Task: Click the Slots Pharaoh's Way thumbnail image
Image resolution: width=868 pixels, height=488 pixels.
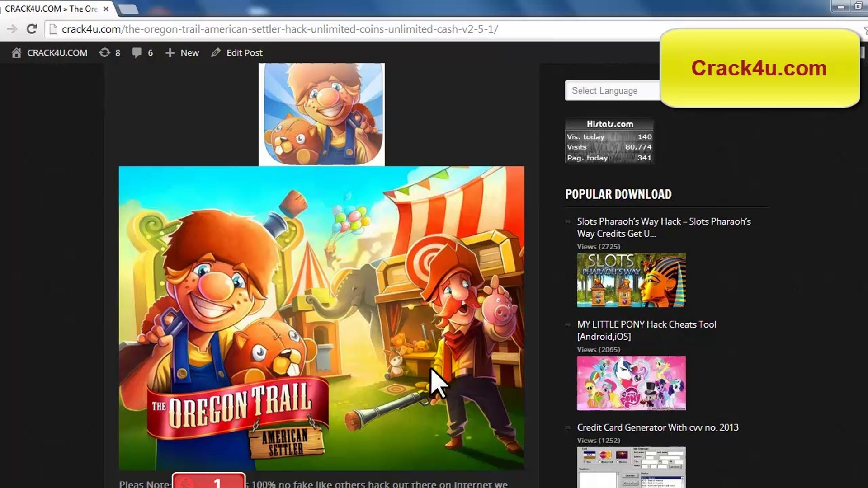Action: click(x=631, y=280)
